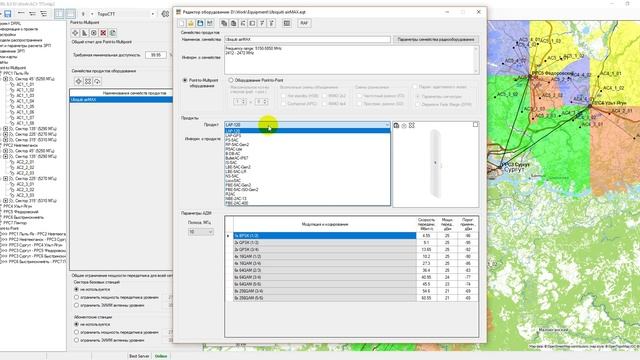
Task: Select subscriber stations limit antenna EIRP radio option
Action: tap(76, 340)
